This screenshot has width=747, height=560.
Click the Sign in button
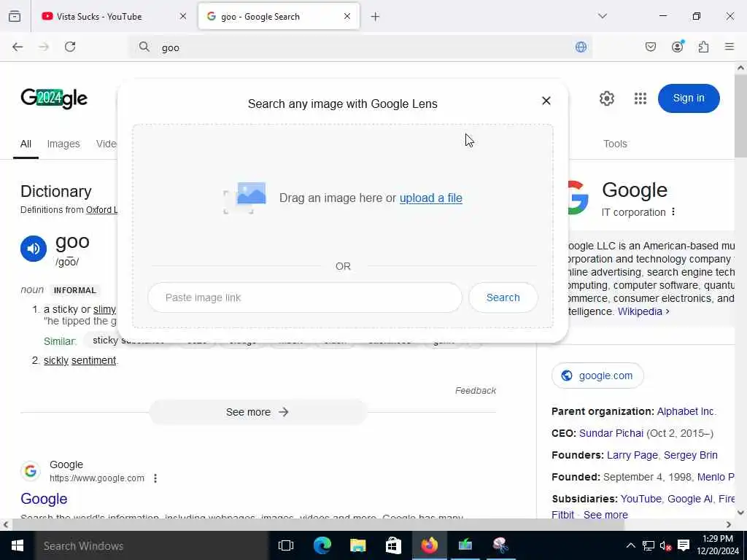coord(689,98)
